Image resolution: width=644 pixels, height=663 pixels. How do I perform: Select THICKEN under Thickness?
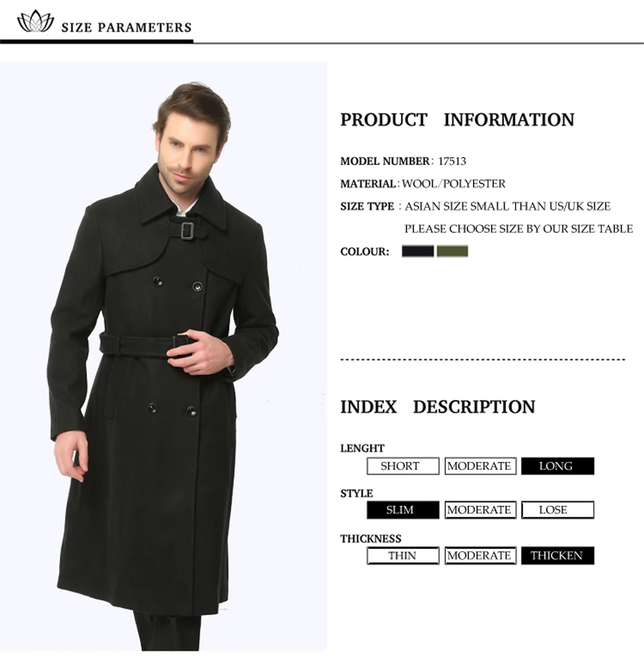[557, 556]
